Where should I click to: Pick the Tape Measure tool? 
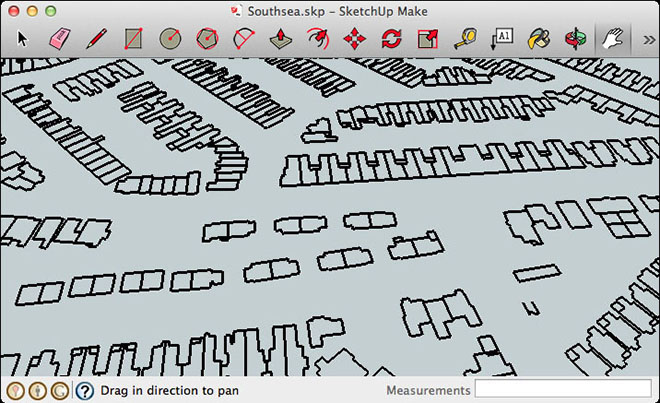pyautogui.click(x=466, y=39)
